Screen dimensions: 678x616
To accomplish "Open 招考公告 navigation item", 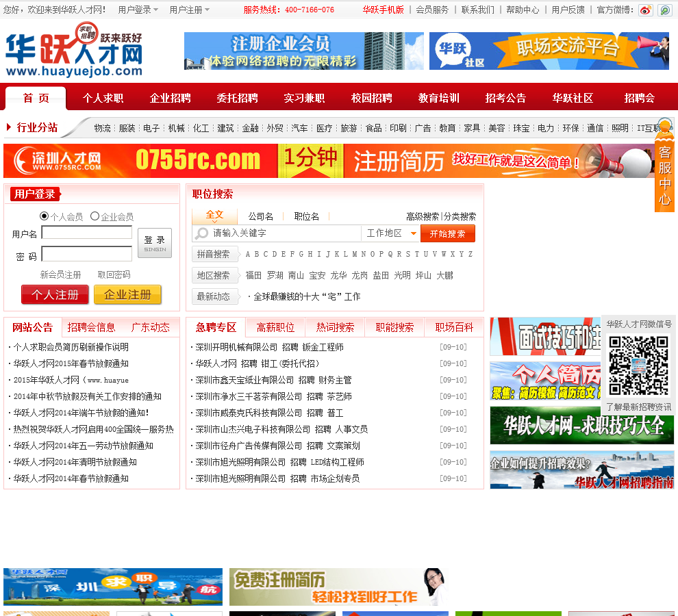I will (506, 98).
